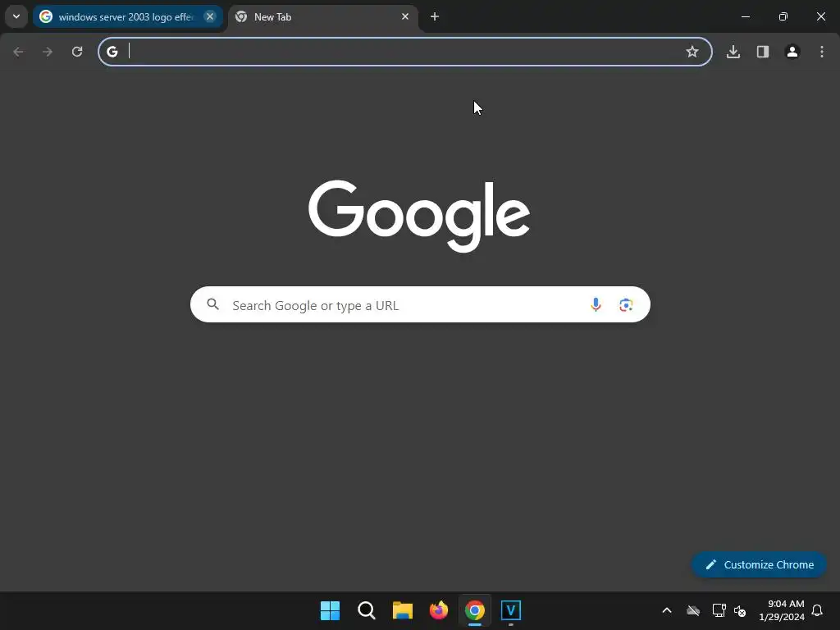Click the Google logo

[419, 216]
